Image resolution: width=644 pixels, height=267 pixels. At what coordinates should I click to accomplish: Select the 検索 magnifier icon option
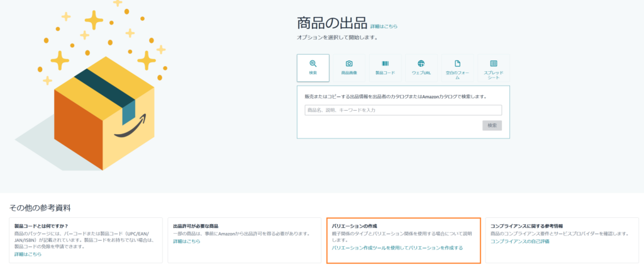click(313, 68)
